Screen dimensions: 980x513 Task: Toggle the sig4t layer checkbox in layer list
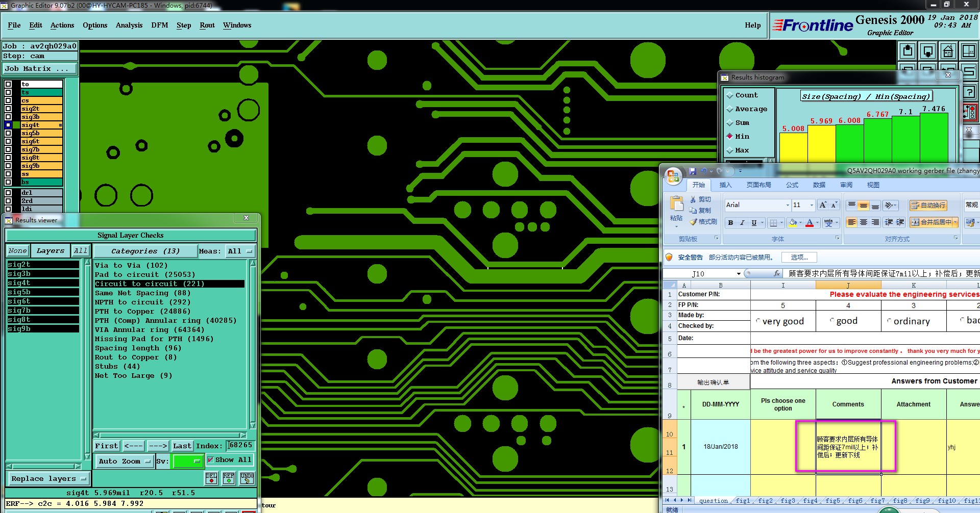coord(8,125)
